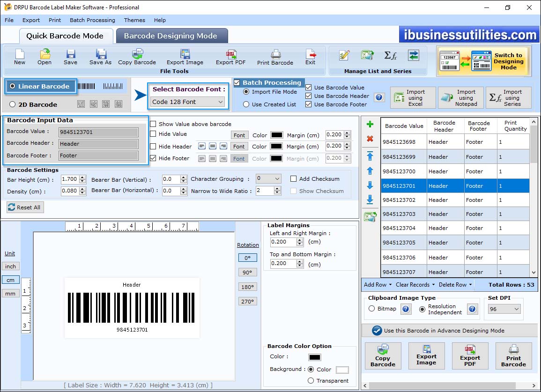Choose Save As toolbar icon

[x=100, y=57]
